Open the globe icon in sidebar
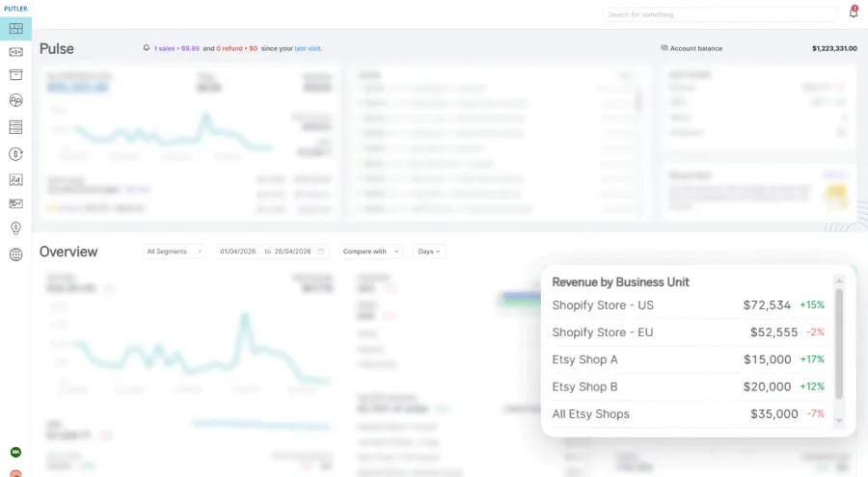Screen dimensions: 868x477 coord(15,254)
